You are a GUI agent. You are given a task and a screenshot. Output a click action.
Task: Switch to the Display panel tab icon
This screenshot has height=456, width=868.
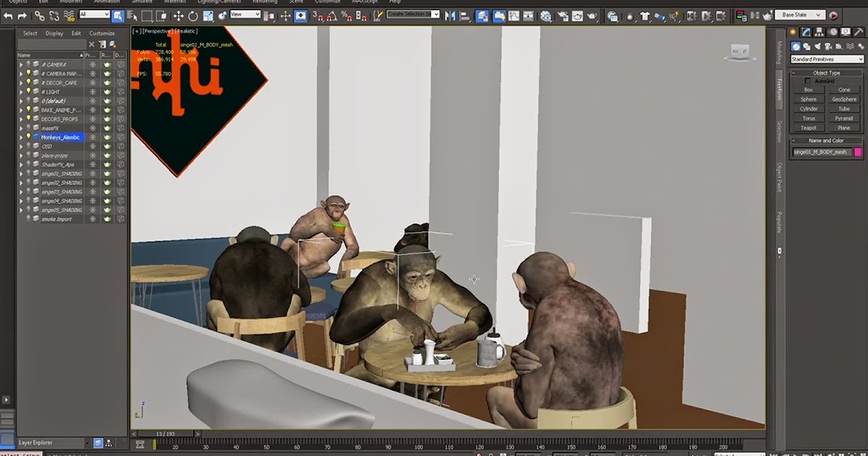pyautogui.click(x=846, y=32)
